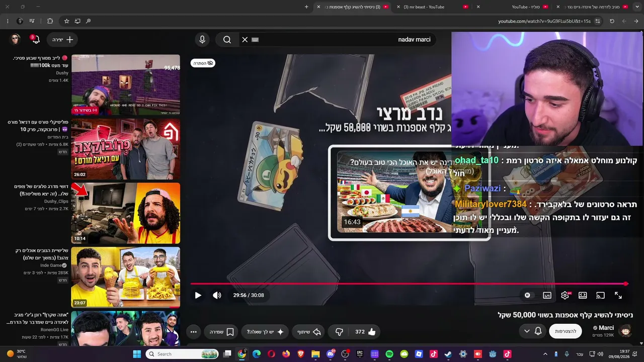The height and width of the screenshot is (362, 644).
Task: Open more actions three-dot menu
Action: point(193,332)
